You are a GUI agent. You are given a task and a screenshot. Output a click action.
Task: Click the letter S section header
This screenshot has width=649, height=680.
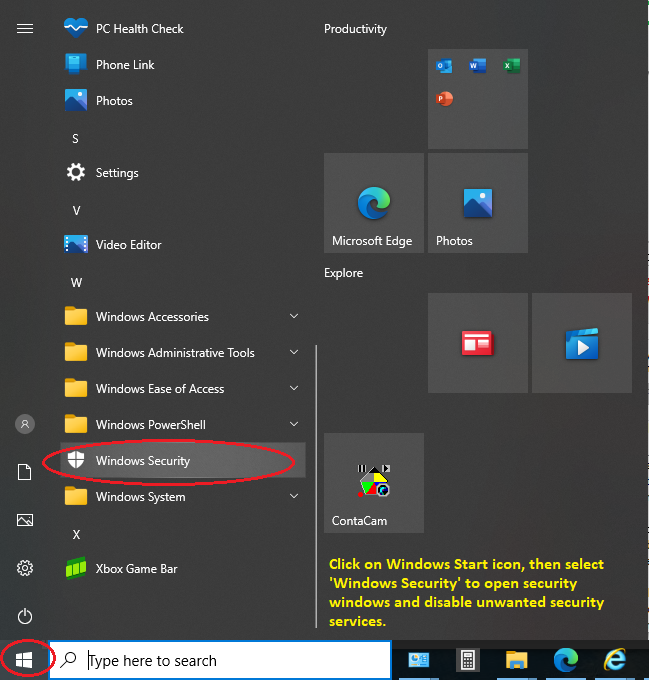point(75,139)
